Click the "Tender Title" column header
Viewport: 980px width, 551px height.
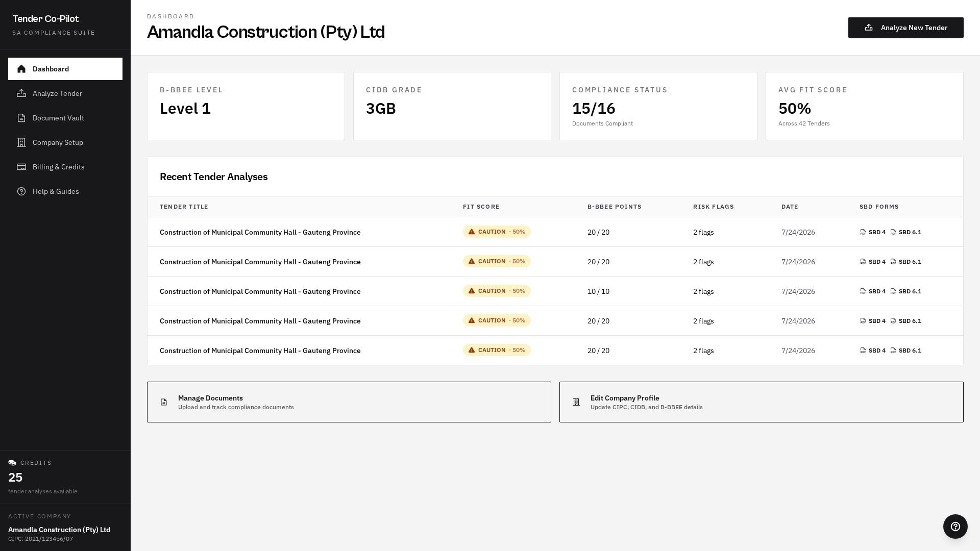[x=184, y=207]
